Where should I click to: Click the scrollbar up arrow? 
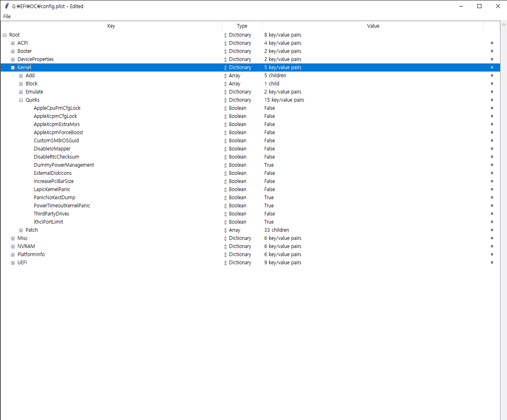(504, 24)
